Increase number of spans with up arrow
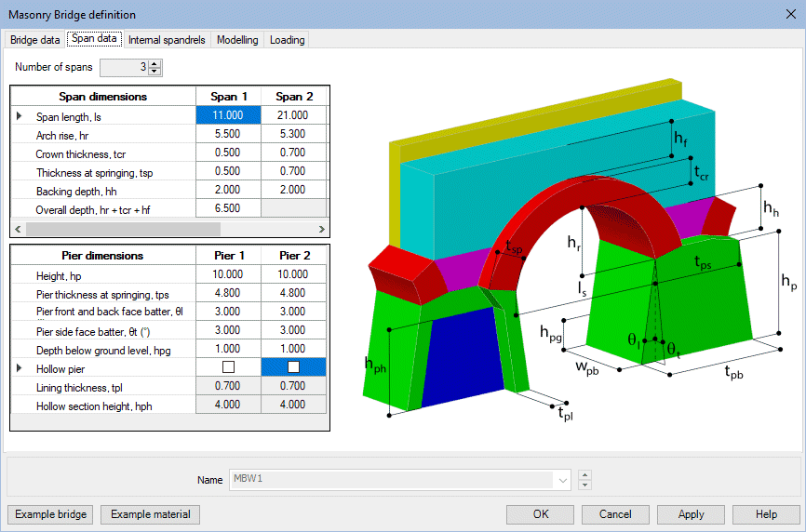The width and height of the screenshot is (806, 532). point(154,63)
